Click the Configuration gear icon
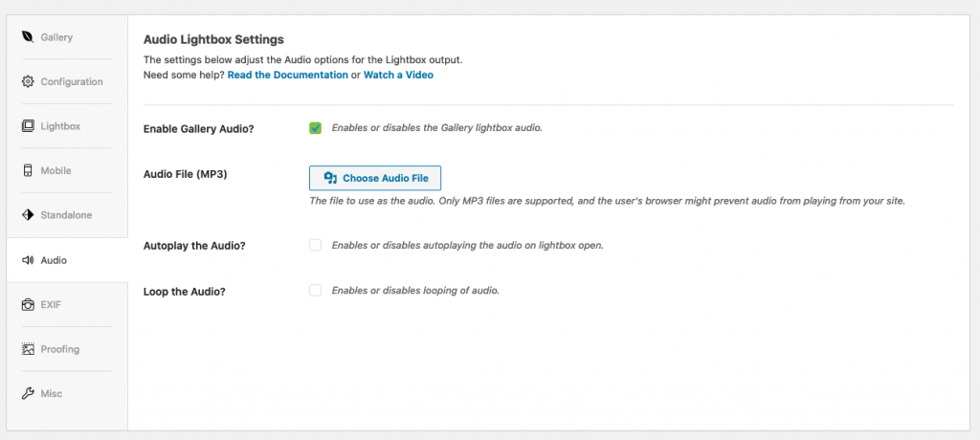Image resolution: width=980 pixels, height=440 pixels. [x=28, y=81]
